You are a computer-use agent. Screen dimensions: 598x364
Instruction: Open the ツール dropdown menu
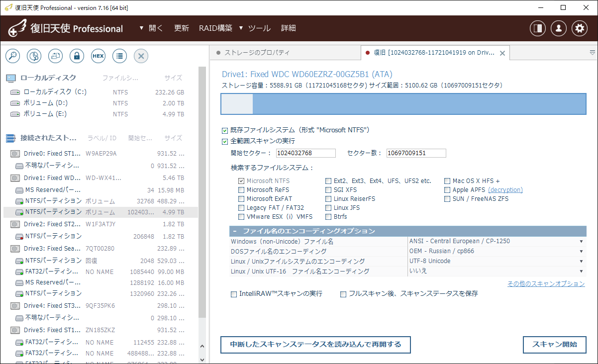[255, 28]
